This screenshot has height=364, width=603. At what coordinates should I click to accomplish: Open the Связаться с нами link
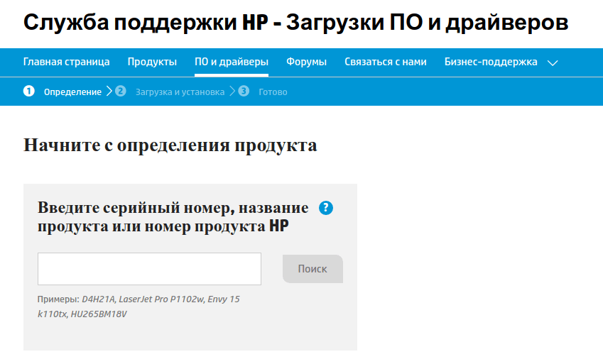tap(385, 62)
